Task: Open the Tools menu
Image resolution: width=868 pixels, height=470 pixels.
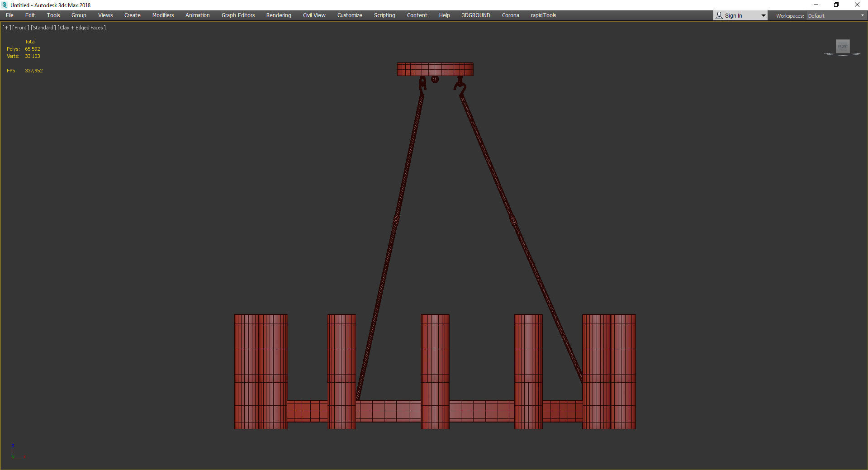Action: 53,15
